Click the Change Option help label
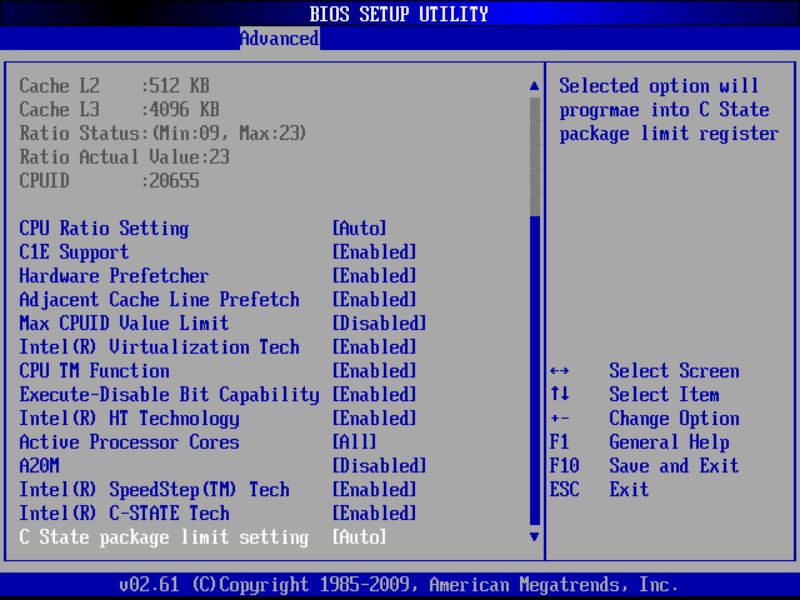 click(674, 418)
